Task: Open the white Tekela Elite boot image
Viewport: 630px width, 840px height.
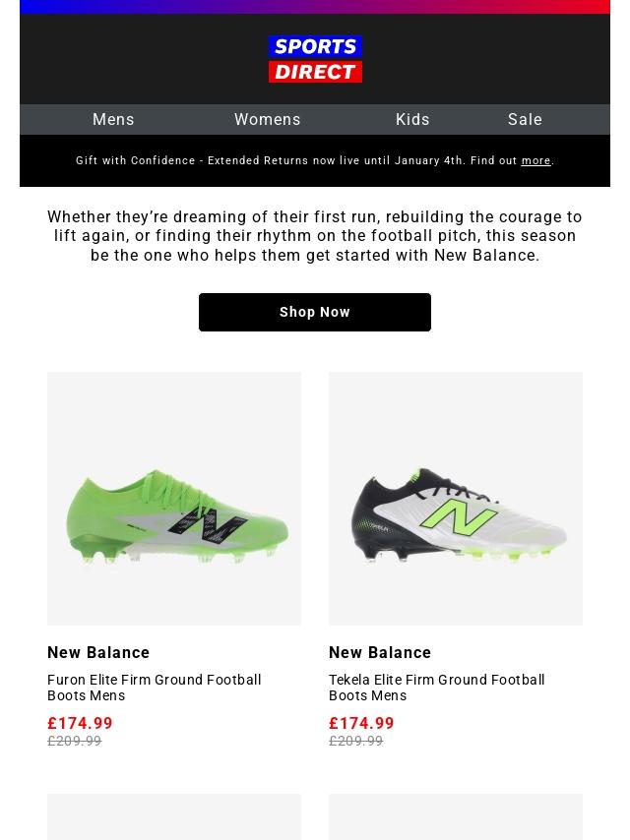Action: point(456,499)
